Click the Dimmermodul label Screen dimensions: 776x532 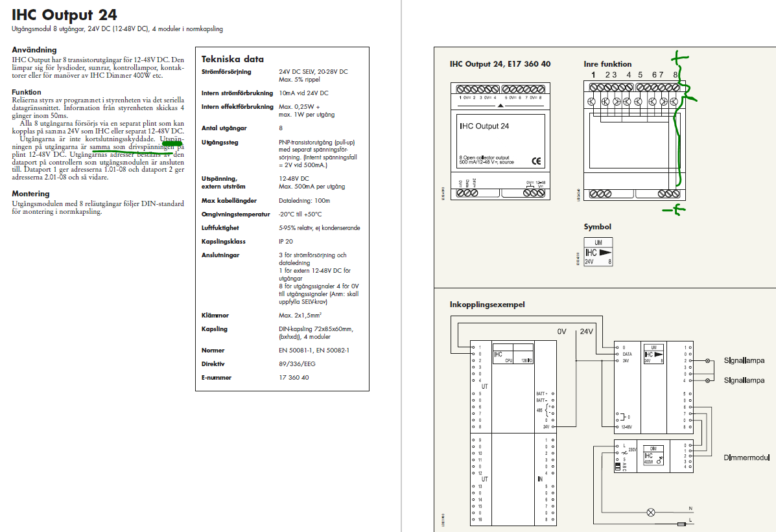coord(745,458)
